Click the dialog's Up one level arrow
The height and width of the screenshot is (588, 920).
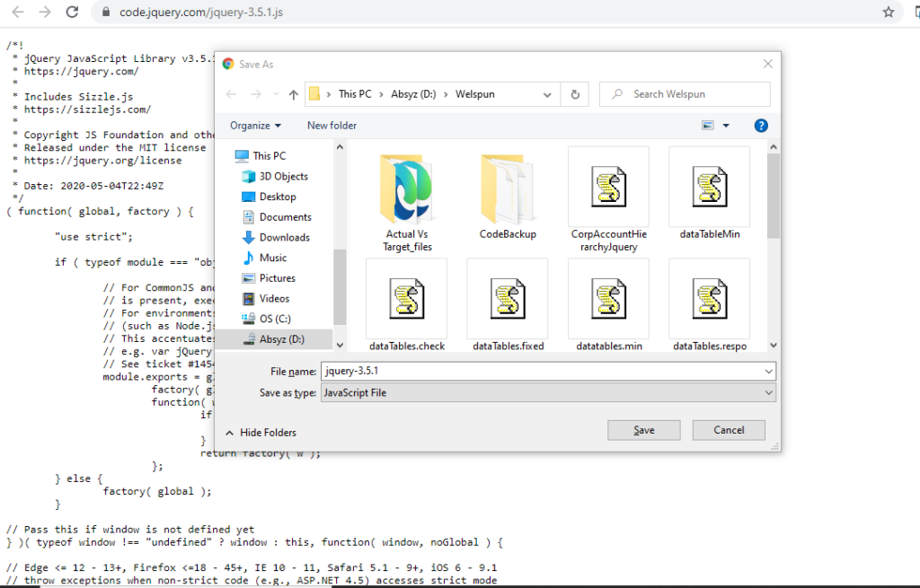294,94
